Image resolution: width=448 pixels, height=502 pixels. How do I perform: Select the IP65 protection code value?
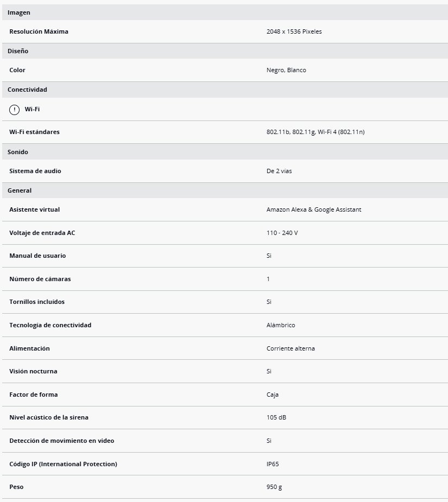click(273, 464)
